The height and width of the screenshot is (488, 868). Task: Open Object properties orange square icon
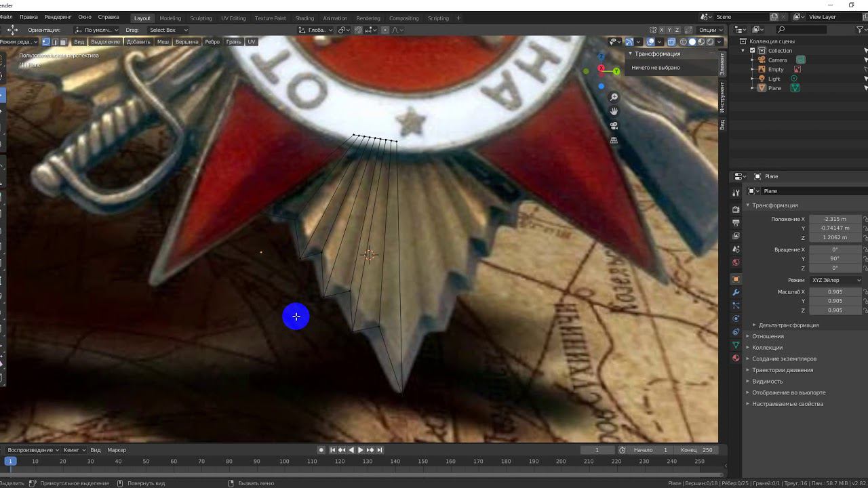click(736, 279)
